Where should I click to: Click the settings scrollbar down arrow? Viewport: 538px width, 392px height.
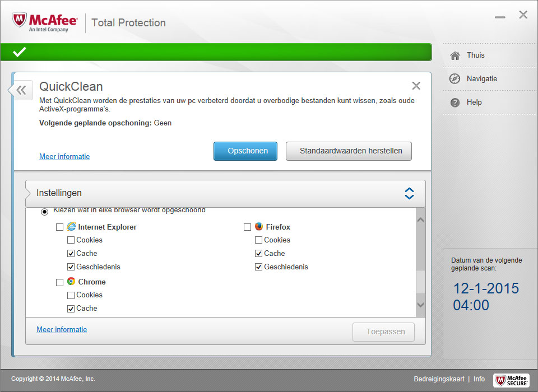(421, 305)
